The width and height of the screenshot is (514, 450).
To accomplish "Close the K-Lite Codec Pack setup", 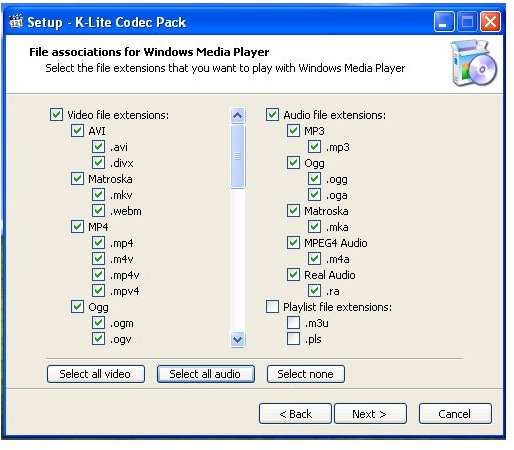I will [490, 22].
